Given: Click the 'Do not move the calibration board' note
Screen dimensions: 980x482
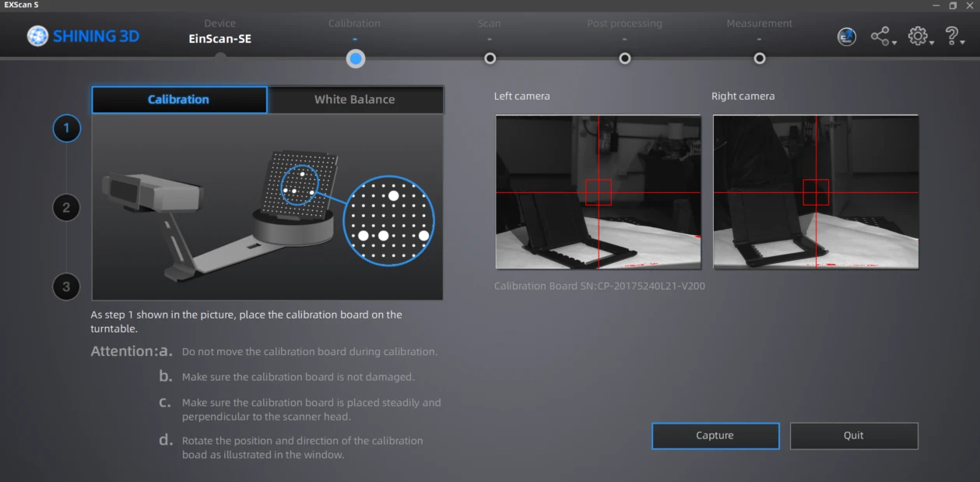Looking at the screenshot, I should click(310, 352).
